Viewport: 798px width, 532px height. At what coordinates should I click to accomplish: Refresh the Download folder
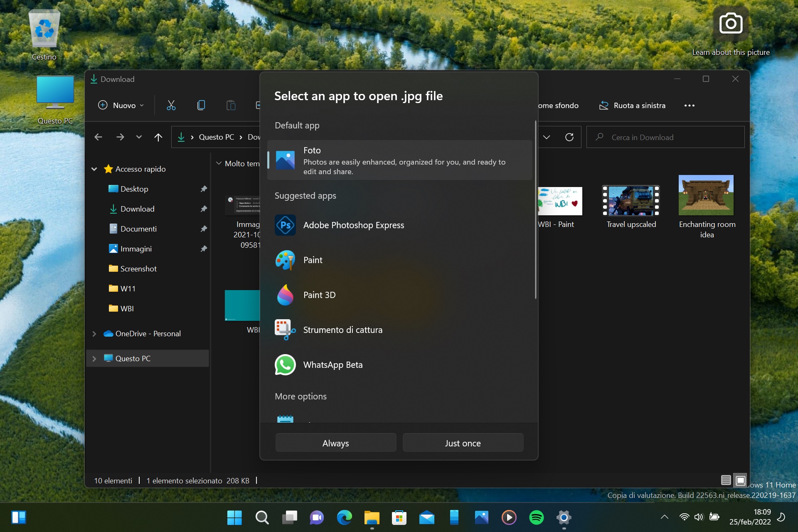[569, 137]
